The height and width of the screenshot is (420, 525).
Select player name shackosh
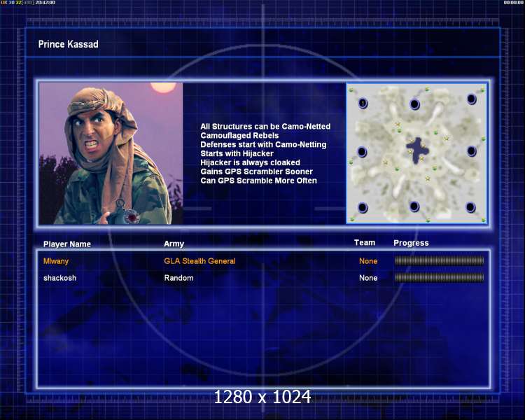pos(59,278)
